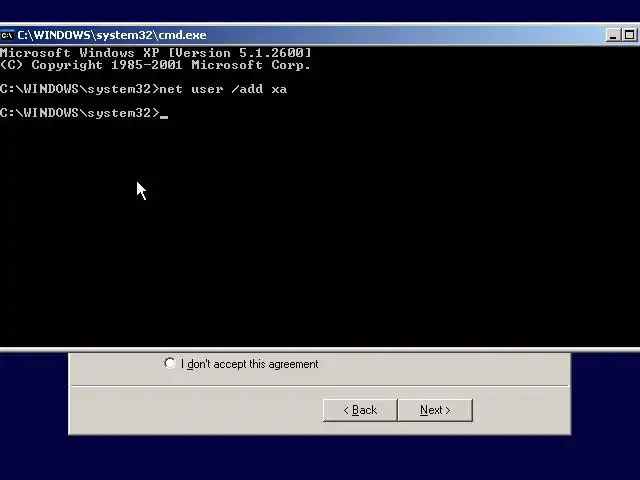The image size is (640, 480).
Task: Click the Microsoft Windows XP version line
Action: coord(156,53)
